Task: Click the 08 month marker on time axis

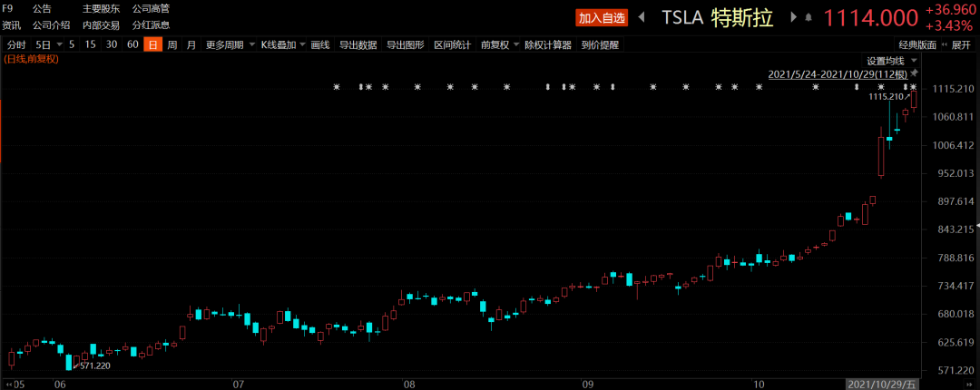Action: (x=408, y=383)
